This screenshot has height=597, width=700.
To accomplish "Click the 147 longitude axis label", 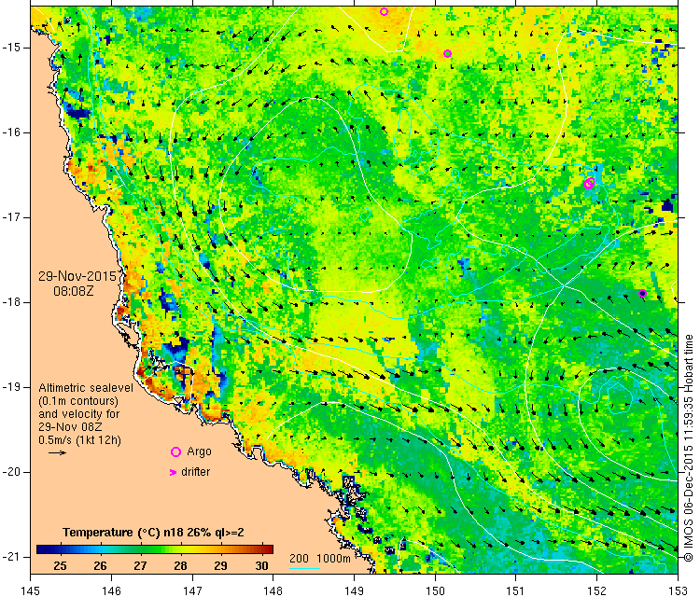I will [192, 591].
